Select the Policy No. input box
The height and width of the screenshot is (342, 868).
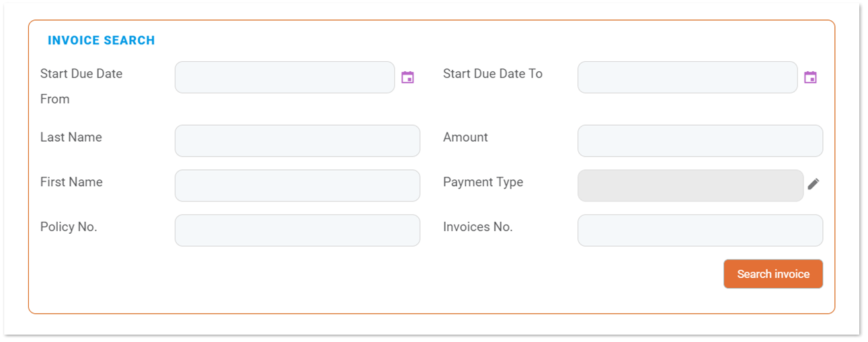click(x=297, y=230)
